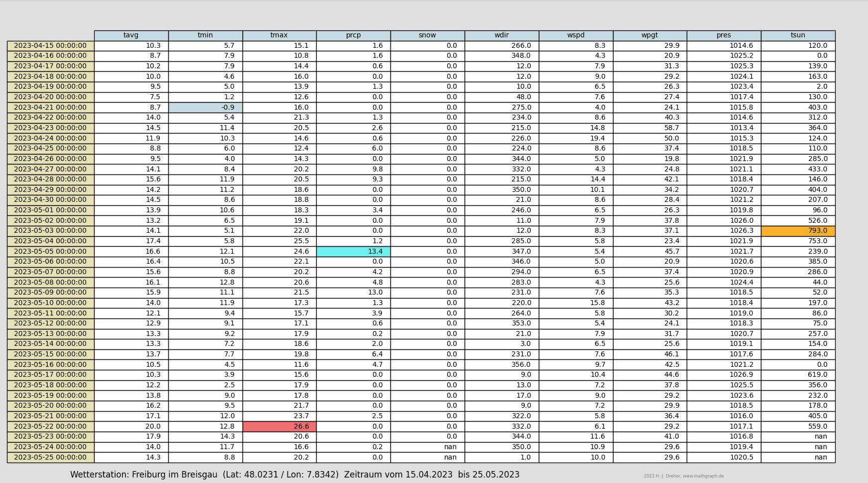
Task: Click the 2023-05-03 00:00:00 row label
Action: click(50, 231)
